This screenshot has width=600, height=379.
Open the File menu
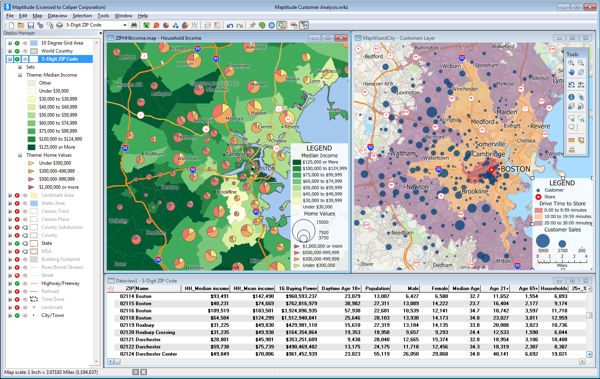click(x=10, y=16)
